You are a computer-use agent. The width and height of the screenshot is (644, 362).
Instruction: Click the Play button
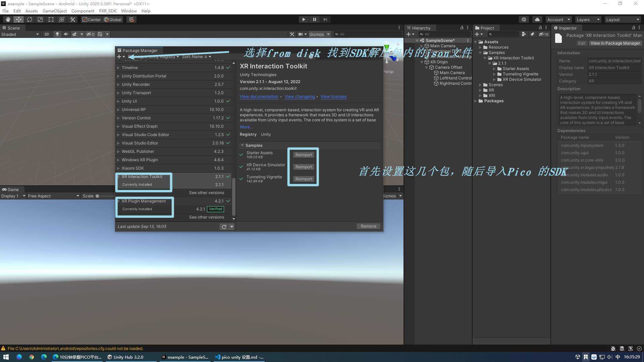pyautogui.click(x=304, y=19)
